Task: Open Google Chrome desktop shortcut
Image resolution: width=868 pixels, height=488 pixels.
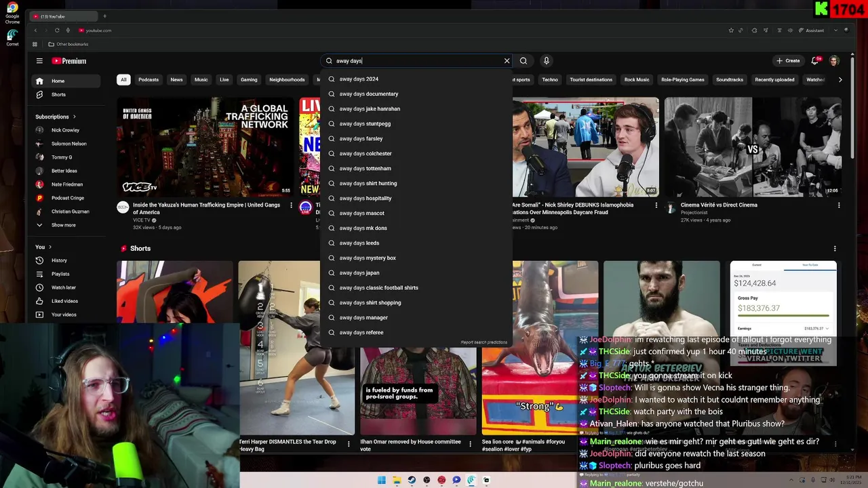Action: [x=12, y=14]
